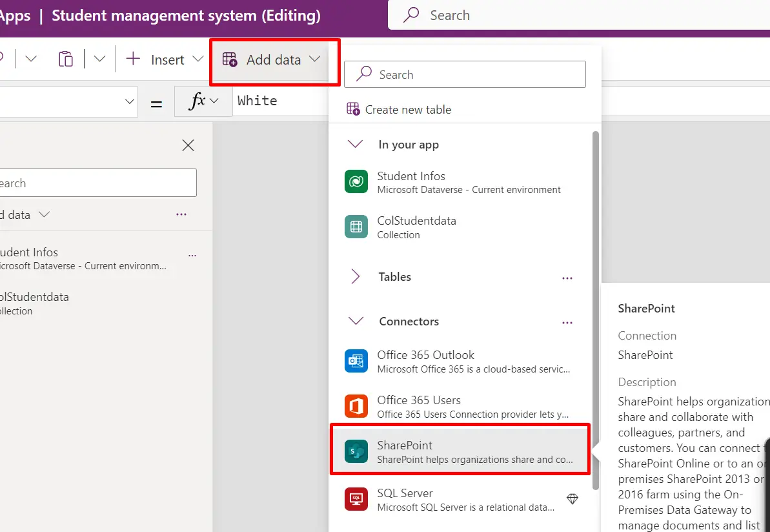Open the Data pane more options ellipsis
770x532 pixels.
181,214
